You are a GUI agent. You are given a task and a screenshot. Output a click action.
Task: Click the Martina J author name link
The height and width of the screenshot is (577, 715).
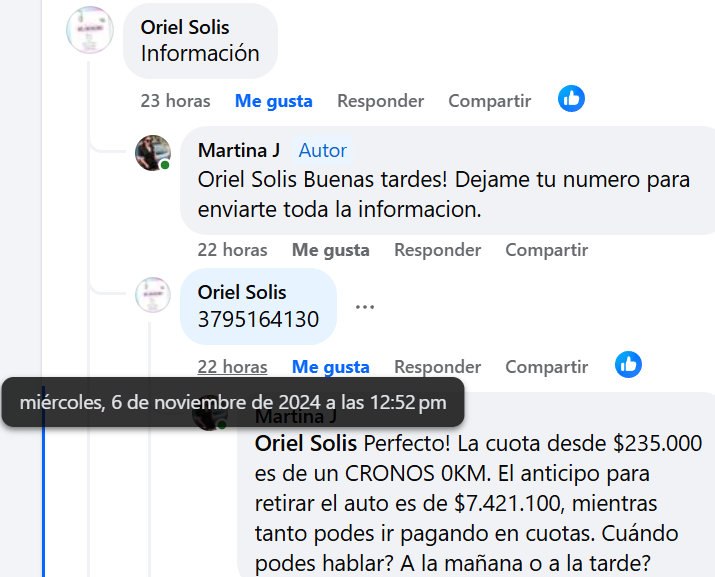(239, 150)
